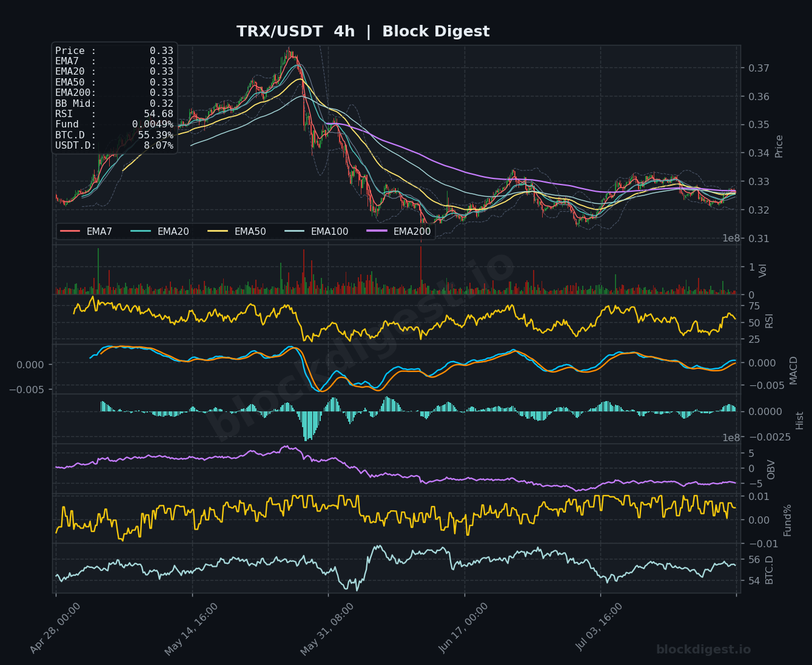Screen dimensions: 812x665
Task: Click the MACD axis label
Action: tap(794, 370)
